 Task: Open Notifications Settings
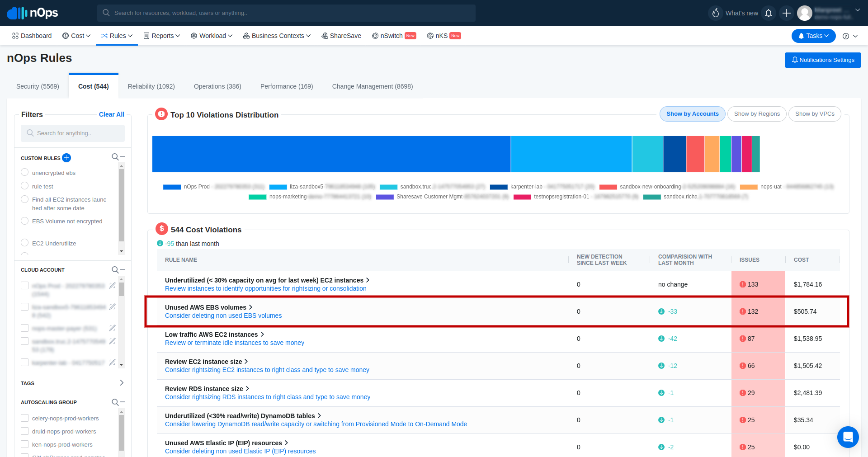pos(823,60)
